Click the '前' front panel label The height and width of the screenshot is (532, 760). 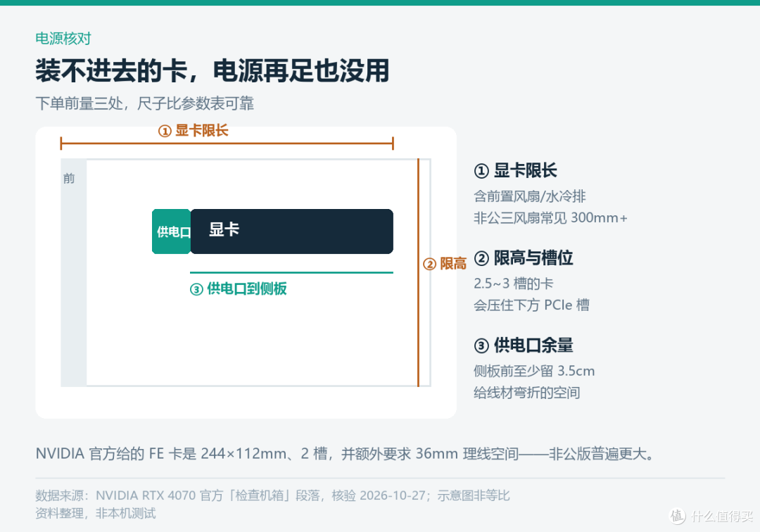point(69,178)
